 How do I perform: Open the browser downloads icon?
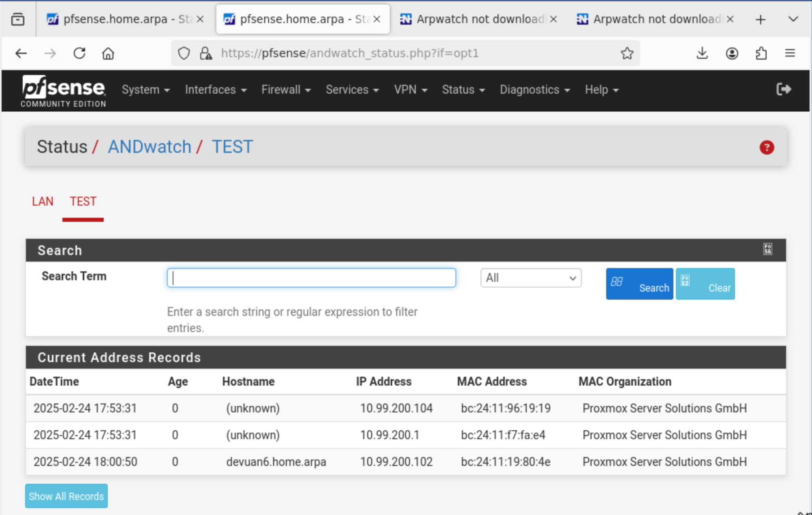[702, 53]
